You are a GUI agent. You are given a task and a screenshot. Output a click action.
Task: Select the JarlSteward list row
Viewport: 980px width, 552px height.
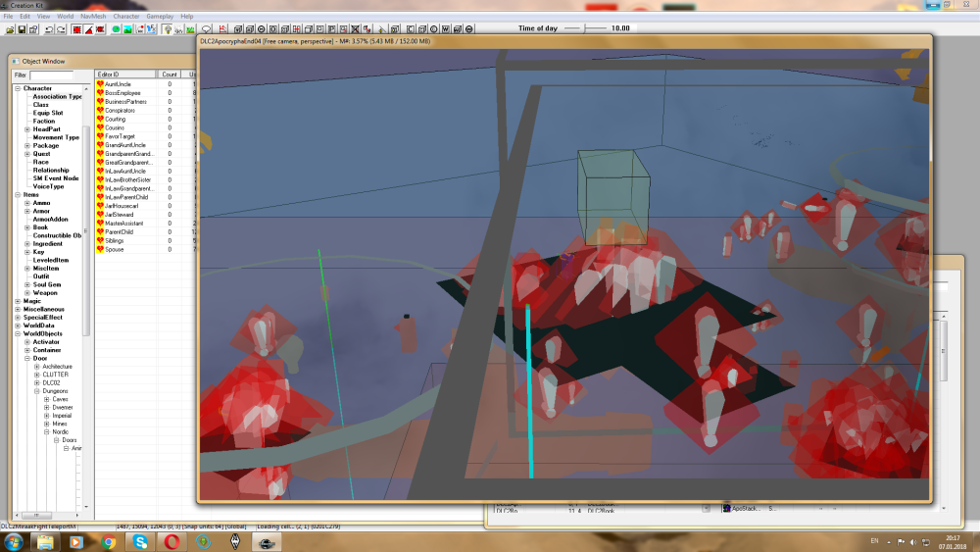145,215
